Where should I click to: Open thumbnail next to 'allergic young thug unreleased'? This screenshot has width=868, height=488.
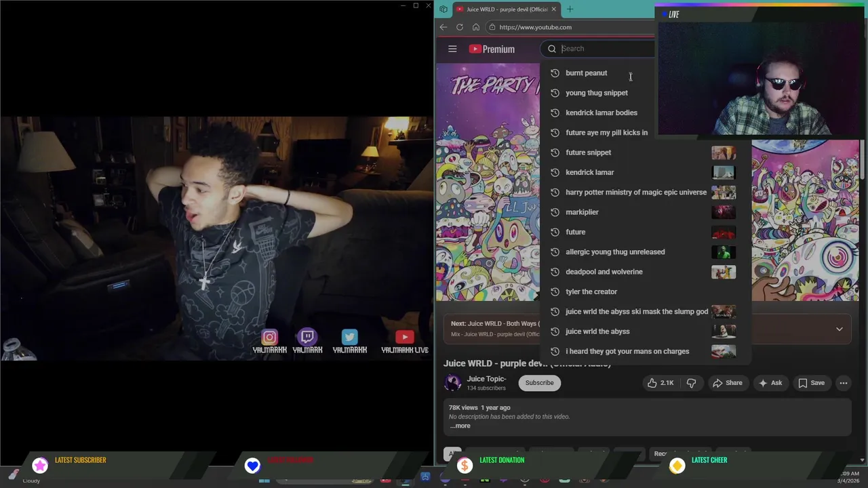point(724,252)
